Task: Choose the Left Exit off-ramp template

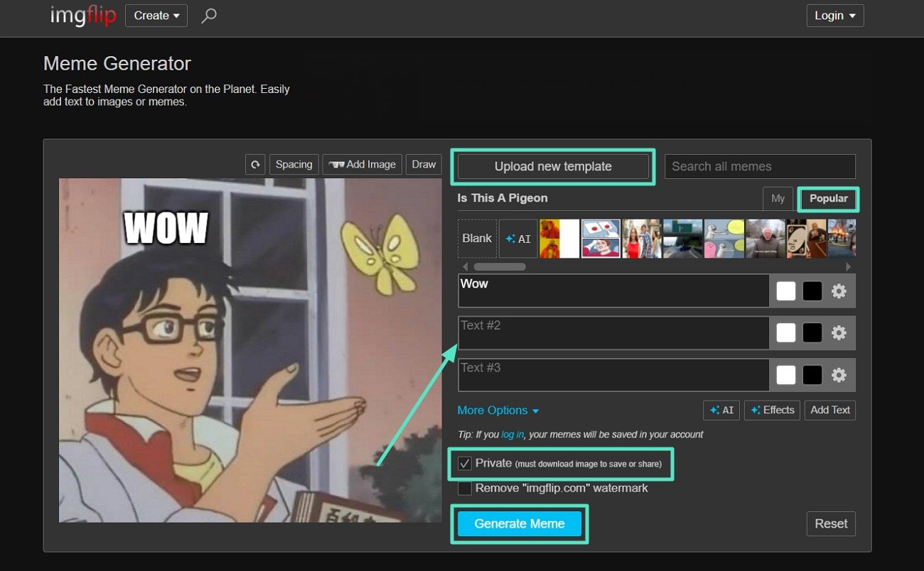Action: coord(683,239)
